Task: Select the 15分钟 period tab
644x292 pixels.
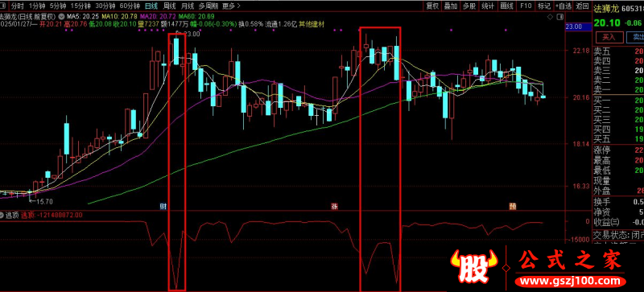Action: [80, 6]
